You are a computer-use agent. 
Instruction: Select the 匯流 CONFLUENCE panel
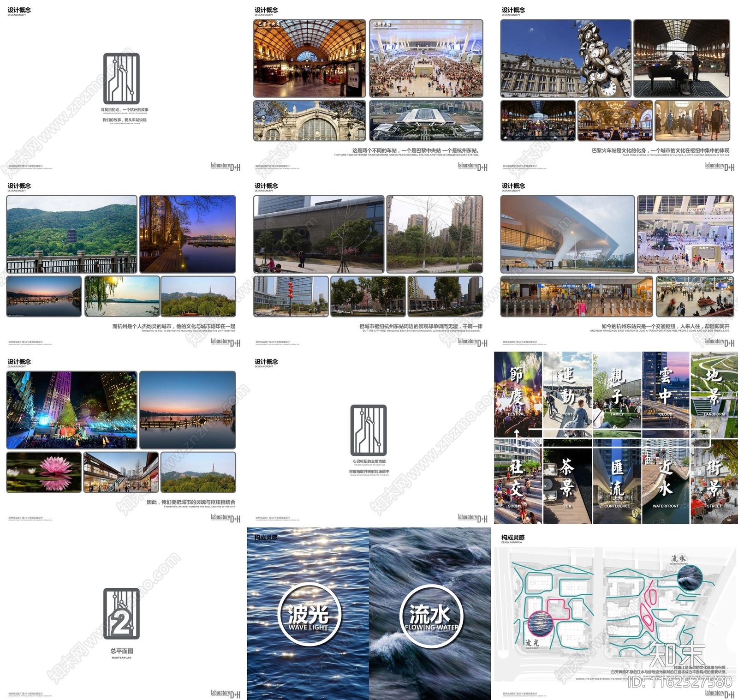(617, 482)
